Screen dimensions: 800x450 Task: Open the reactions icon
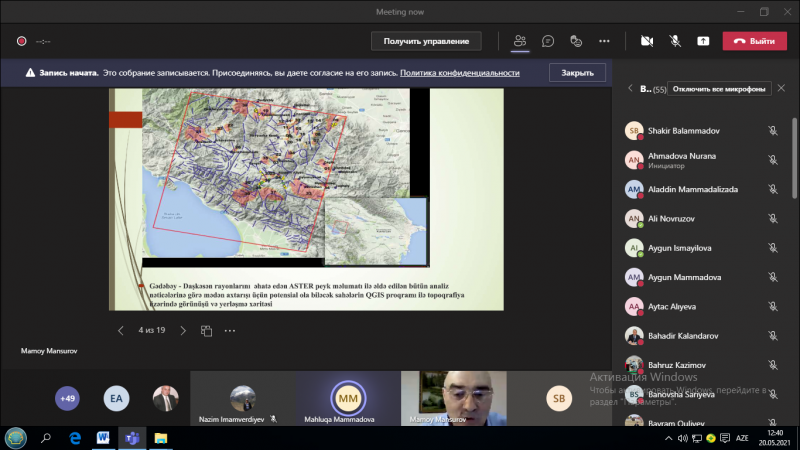coord(576,41)
